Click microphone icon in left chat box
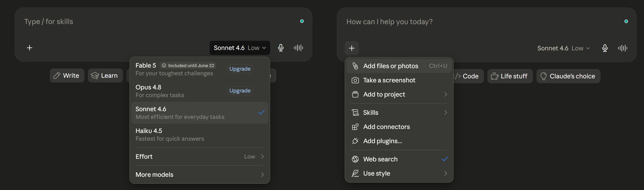 point(281,48)
